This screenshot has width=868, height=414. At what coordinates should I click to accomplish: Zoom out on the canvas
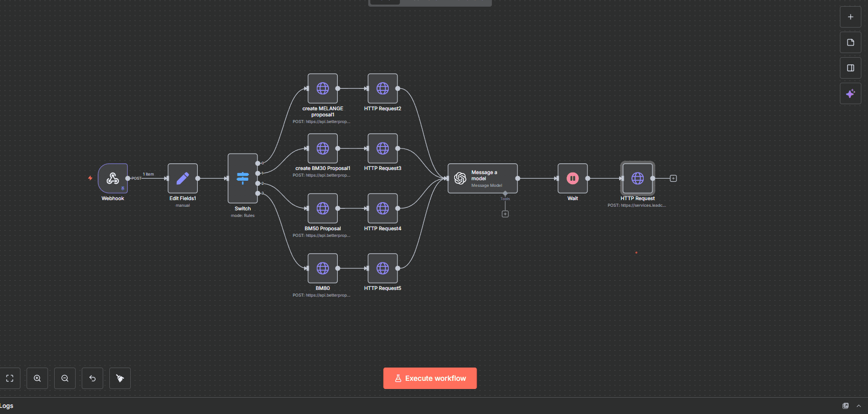pyautogui.click(x=65, y=378)
